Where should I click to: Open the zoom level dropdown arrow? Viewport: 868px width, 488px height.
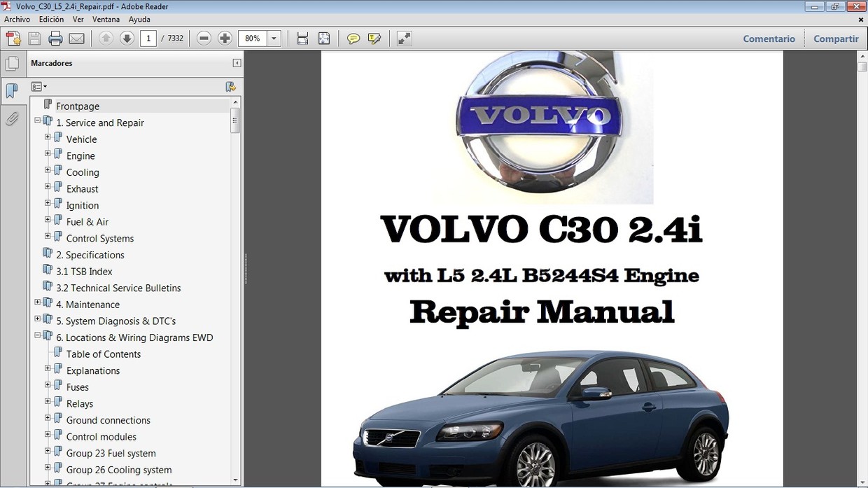pos(274,39)
